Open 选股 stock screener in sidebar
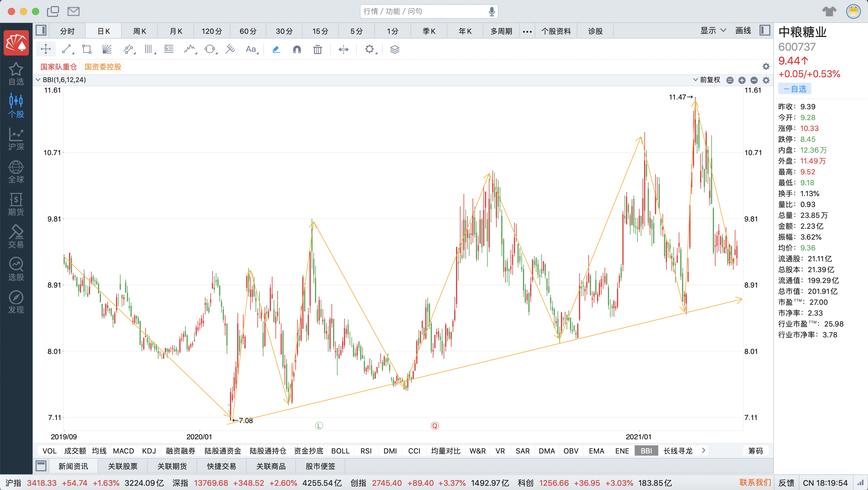The width and height of the screenshot is (868, 490). pyautogui.click(x=16, y=269)
